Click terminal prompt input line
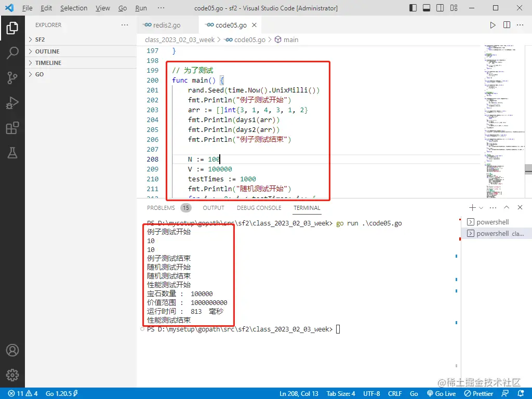 pos(243,329)
